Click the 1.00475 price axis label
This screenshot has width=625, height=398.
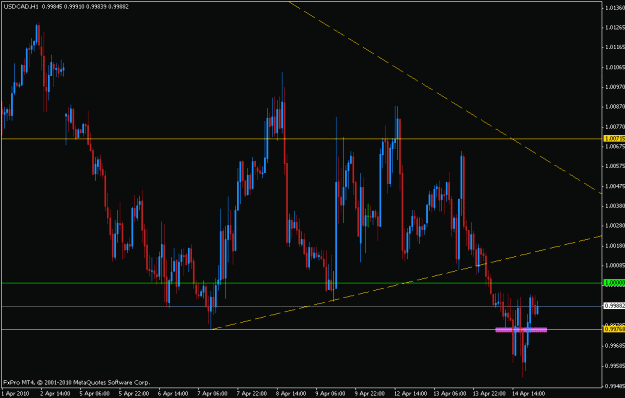(x=615, y=186)
